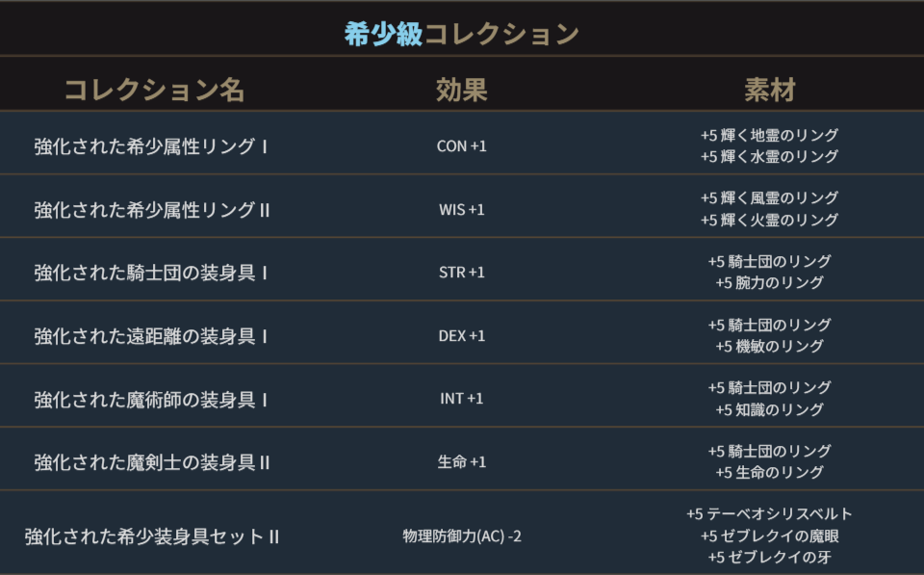Click material +5 知識のリング

[769, 409]
